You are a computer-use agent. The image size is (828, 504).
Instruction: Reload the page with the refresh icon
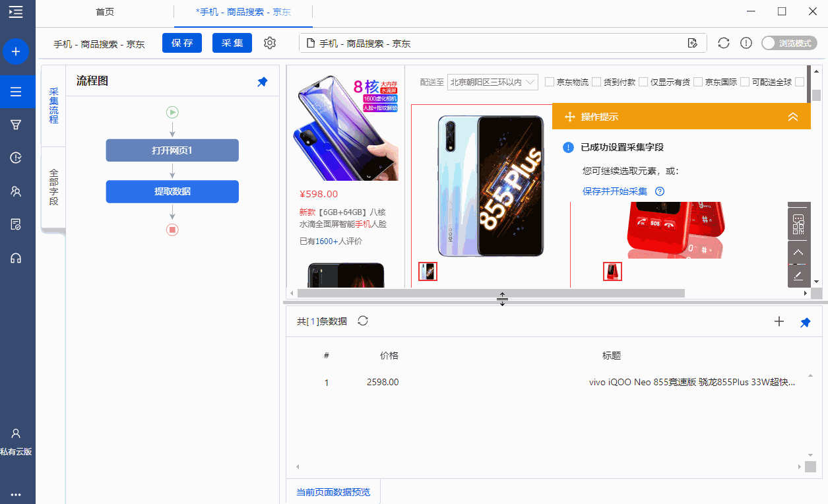click(724, 43)
